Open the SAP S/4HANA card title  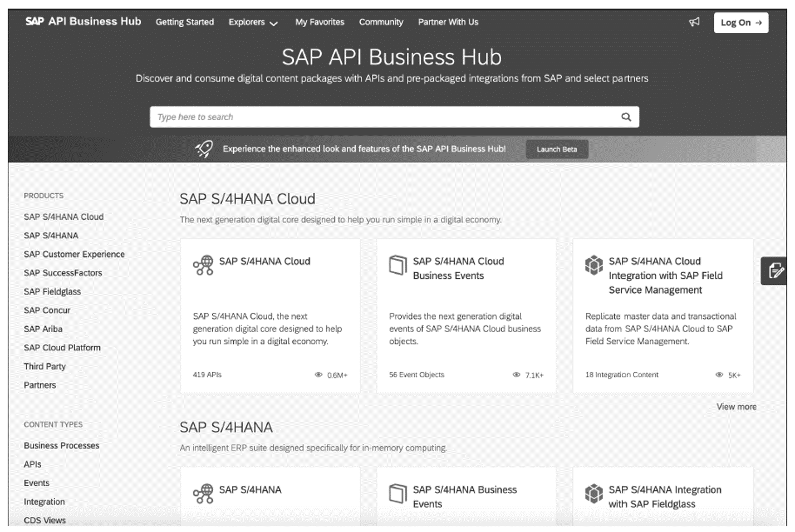point(250,490)
